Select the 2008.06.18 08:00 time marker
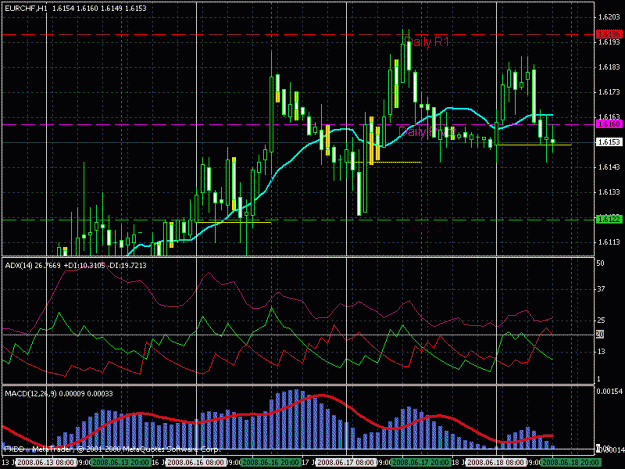Screen dimensions: 625x469 [x=496, y=463]
